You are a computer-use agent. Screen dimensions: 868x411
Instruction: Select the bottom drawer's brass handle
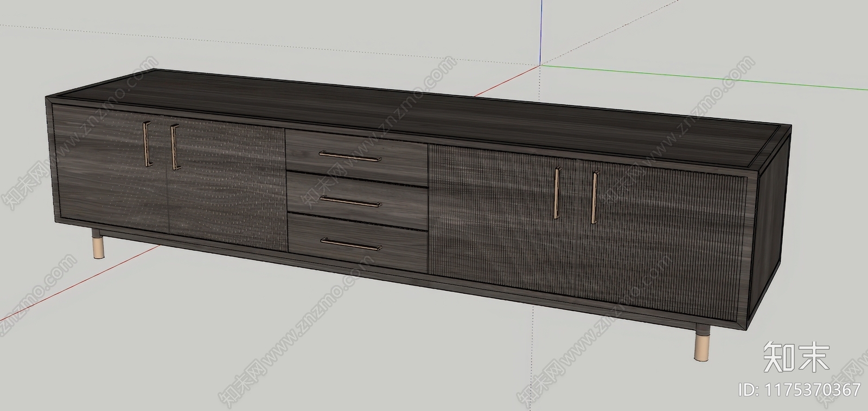click(351, 244)
